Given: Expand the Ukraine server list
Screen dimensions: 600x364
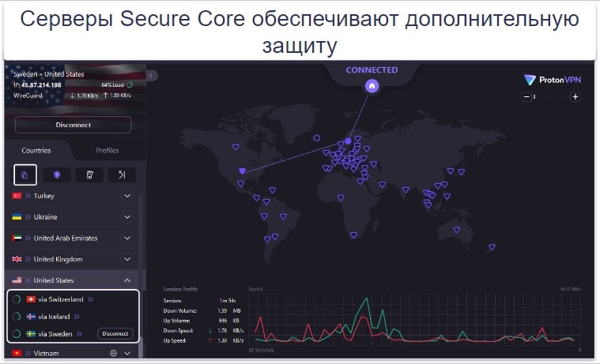Looking at the screenshot, I should click(127, 217).
